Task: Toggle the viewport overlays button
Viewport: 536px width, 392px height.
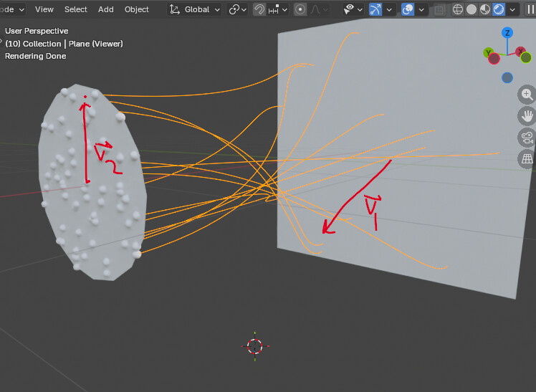Action: tap(408, 9)
